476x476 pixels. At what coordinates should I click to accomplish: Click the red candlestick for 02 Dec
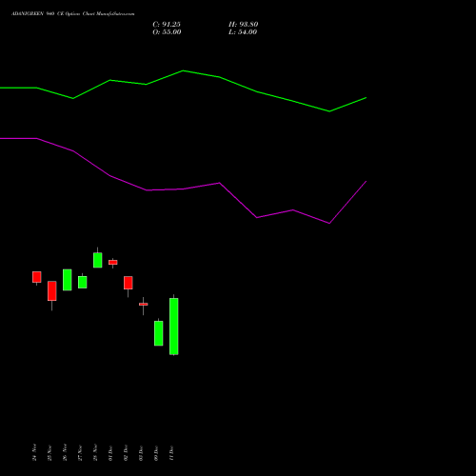129,283
